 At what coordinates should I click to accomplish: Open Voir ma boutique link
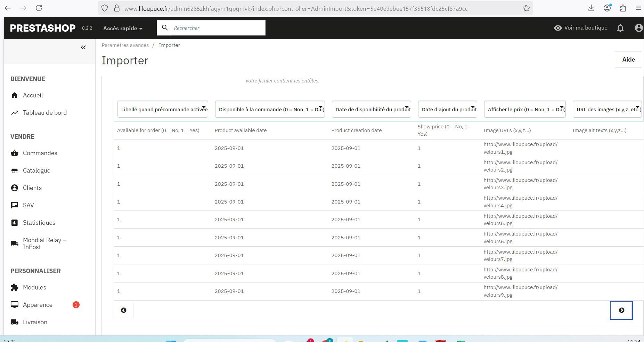[581, 28]
